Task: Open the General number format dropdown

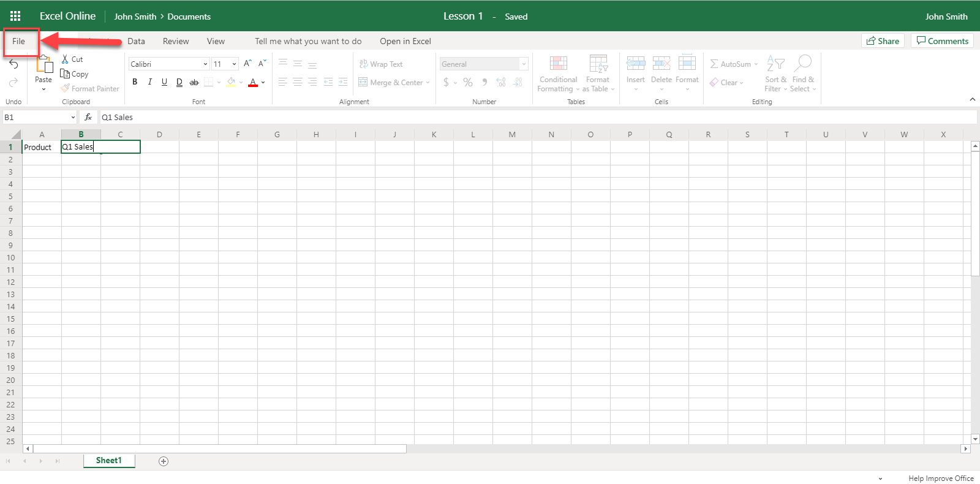Action: point(524,64)
